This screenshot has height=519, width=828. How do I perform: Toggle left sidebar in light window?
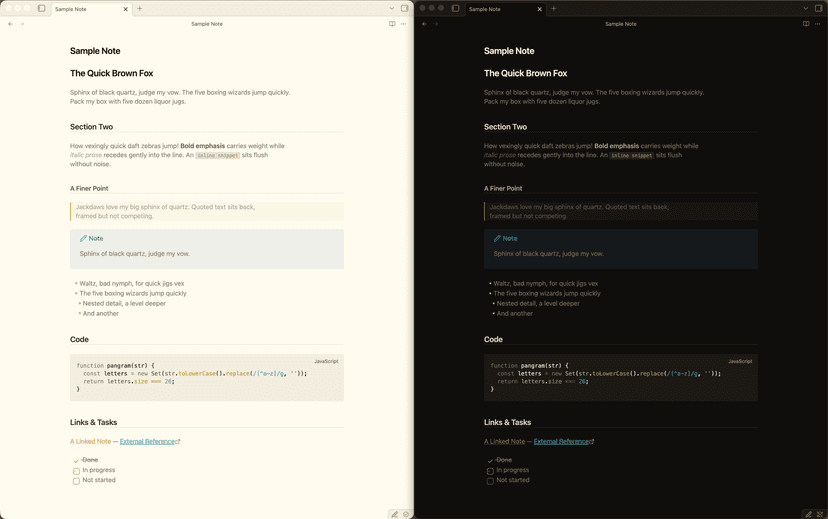pos(42,8)
